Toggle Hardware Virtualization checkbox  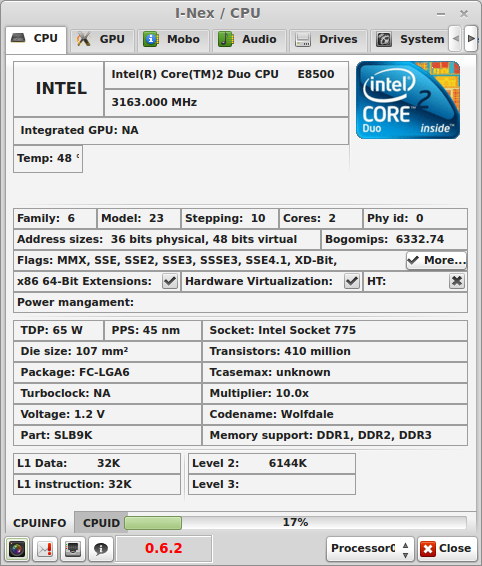(x=352, y=281)
